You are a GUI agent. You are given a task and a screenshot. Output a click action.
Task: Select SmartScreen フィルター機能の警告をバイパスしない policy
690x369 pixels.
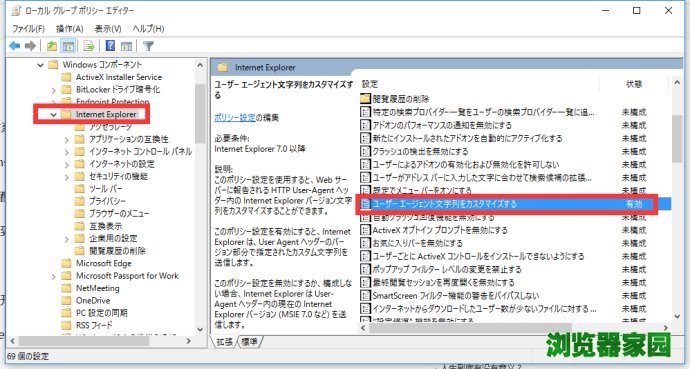455,296
